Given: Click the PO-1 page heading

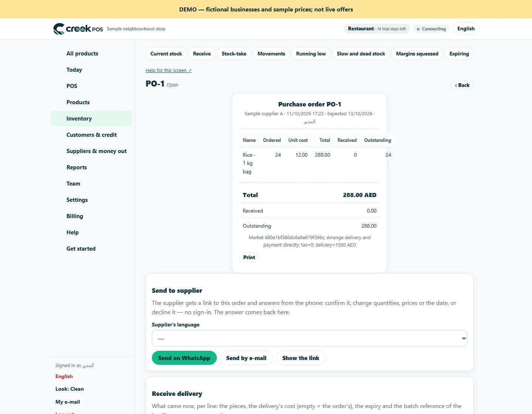Looking at the screenshot, I should point(155,84).
